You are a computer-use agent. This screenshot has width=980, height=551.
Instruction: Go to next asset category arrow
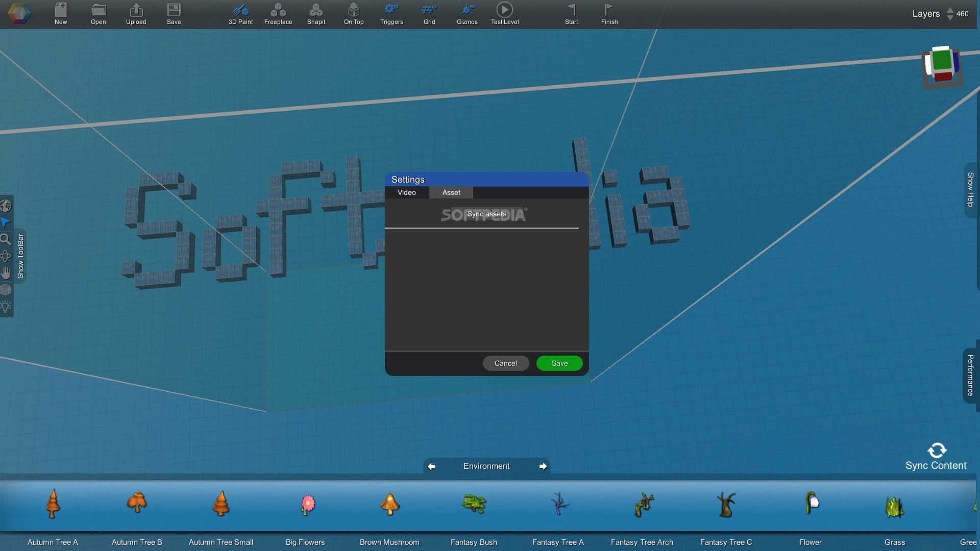pyautogui.click(x=543, y=466)
